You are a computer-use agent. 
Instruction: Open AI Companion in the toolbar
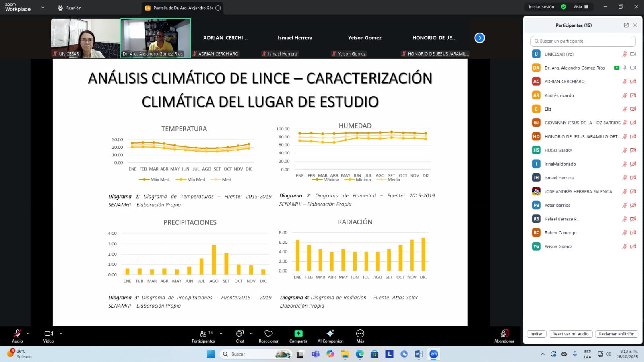(x=330, y=334)
